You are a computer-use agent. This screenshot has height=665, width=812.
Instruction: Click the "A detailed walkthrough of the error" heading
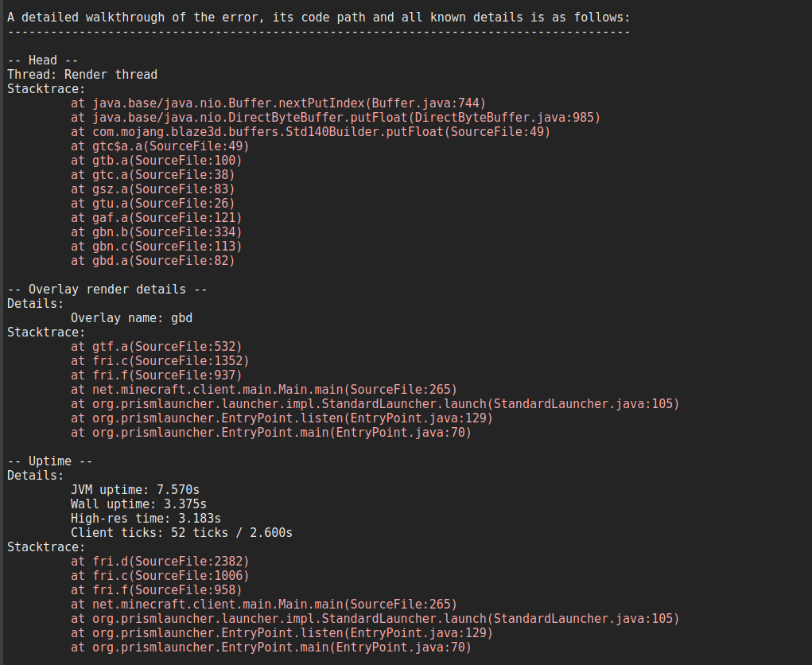318,17
